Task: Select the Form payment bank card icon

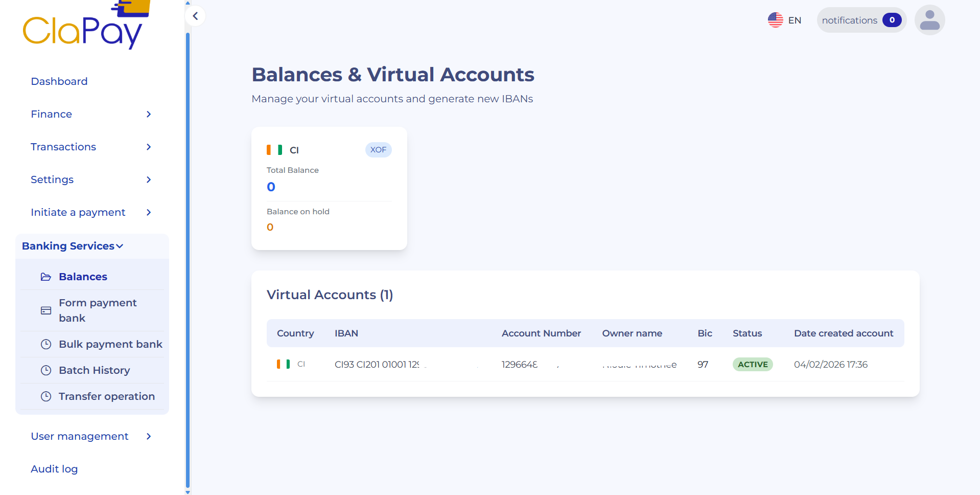Action: [x=46, y=310]
